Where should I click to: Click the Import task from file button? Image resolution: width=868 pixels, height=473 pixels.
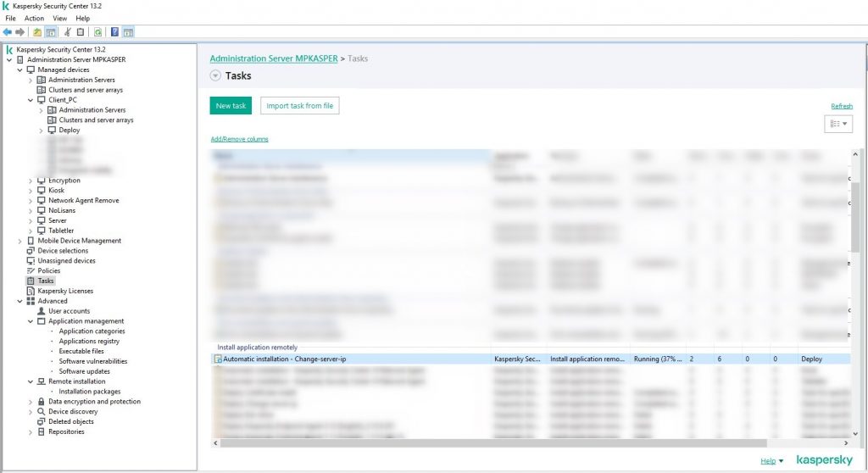pos(299,106)
